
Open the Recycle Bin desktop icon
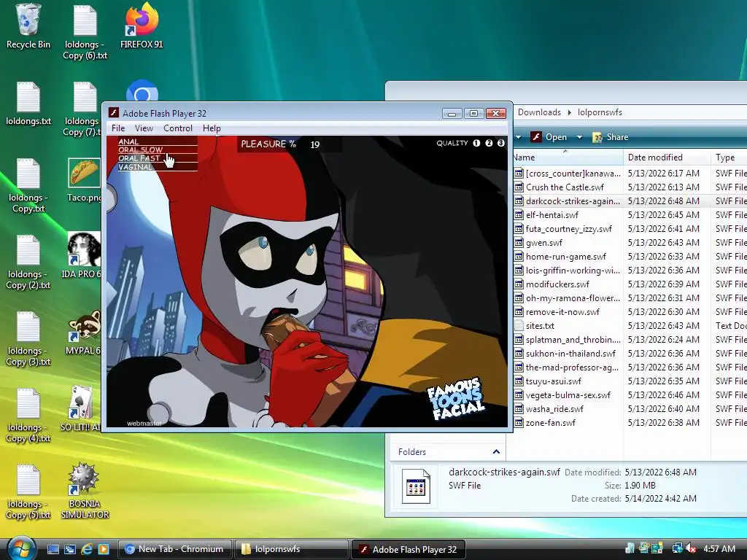(x=28, y=26)
